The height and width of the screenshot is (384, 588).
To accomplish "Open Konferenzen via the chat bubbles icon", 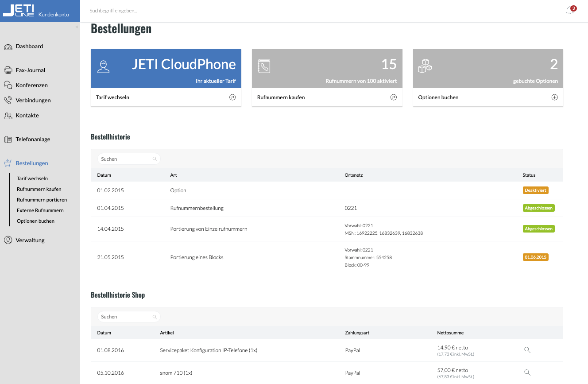I will point(8,85).
